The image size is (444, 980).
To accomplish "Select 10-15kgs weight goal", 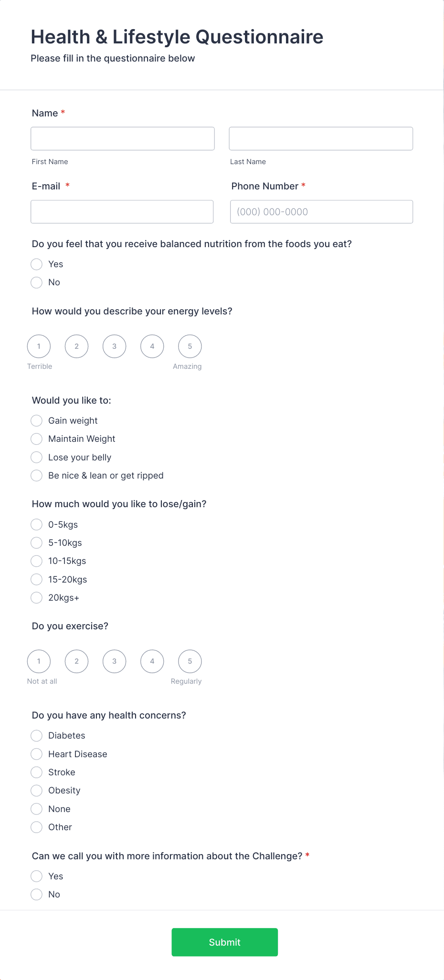I will coord(36,561).
